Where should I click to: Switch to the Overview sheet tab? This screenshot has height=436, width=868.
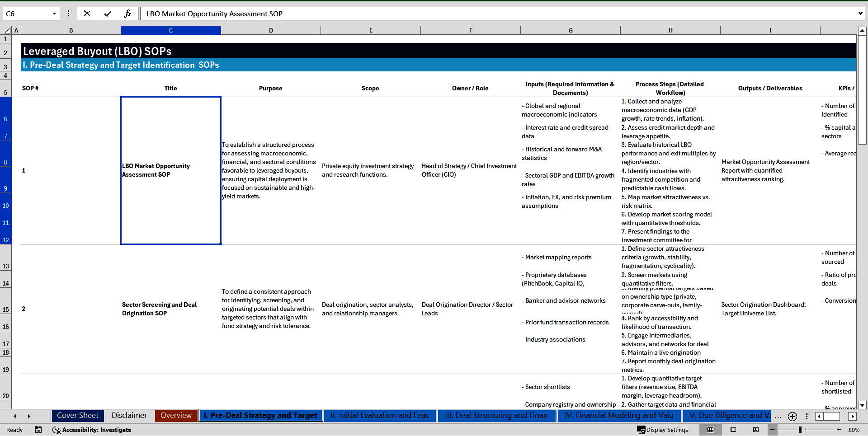click(176, 416)
